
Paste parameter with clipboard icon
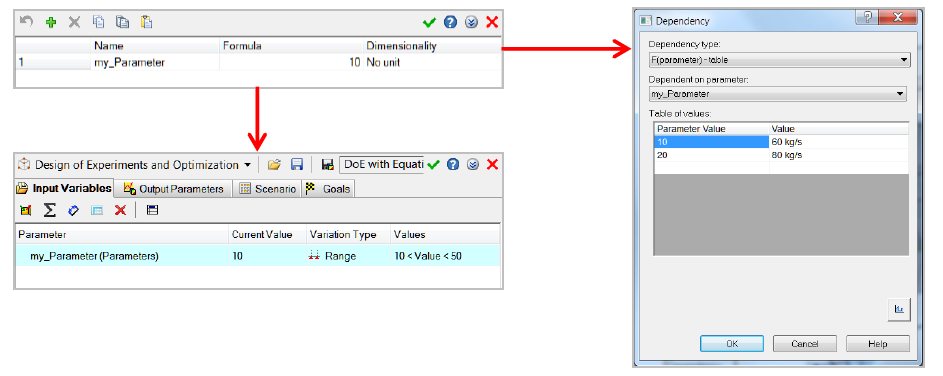(146, 22)
